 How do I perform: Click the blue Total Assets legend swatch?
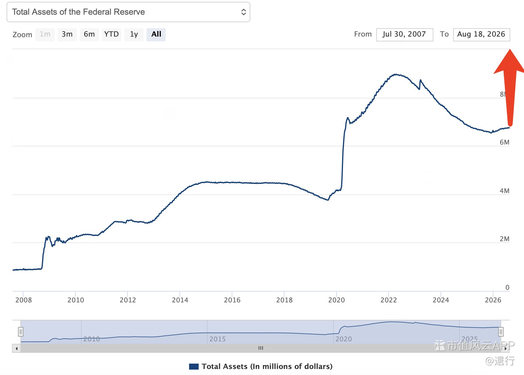194,367
